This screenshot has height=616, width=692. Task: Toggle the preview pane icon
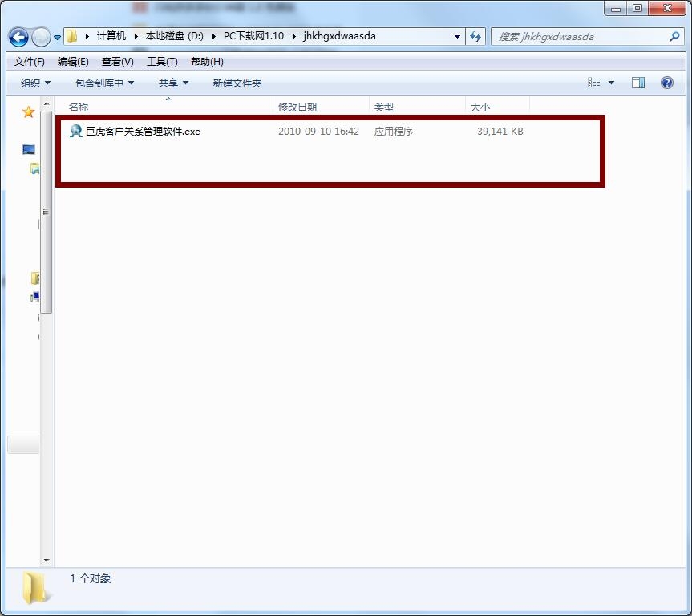pos(637,83)
